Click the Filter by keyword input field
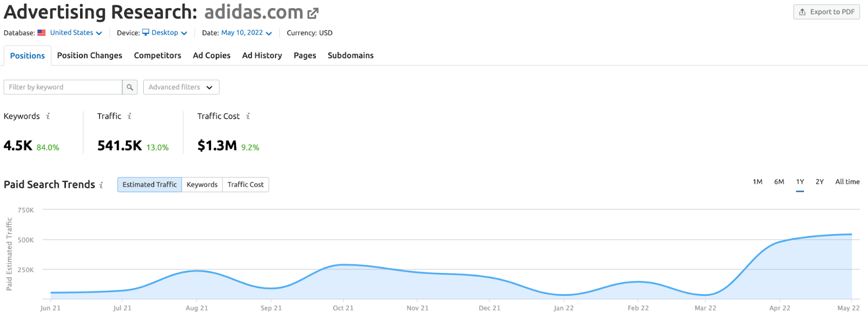 click(x=63, y=87)
